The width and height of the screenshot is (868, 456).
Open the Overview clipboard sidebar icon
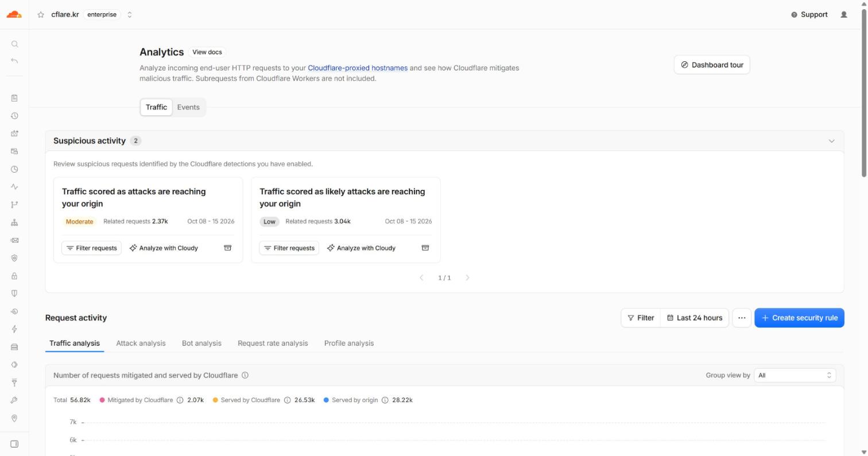tap(14, 98)
